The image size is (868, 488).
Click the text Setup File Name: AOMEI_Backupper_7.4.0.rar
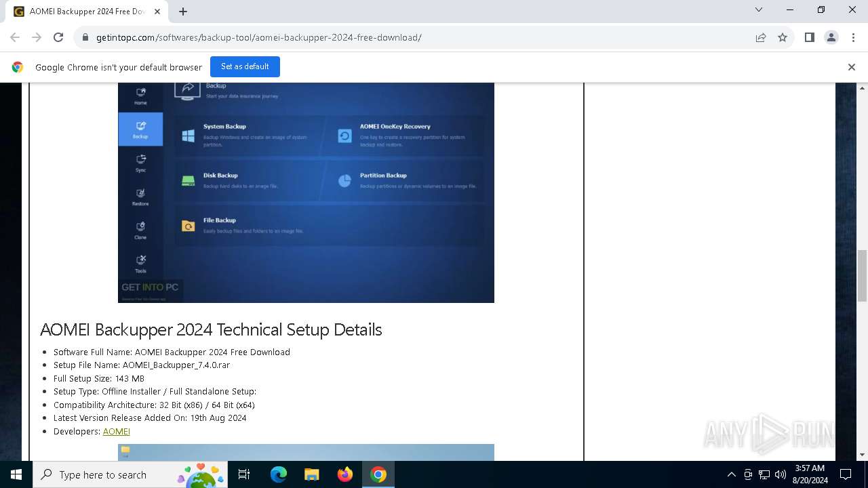(x=142, y=365)
